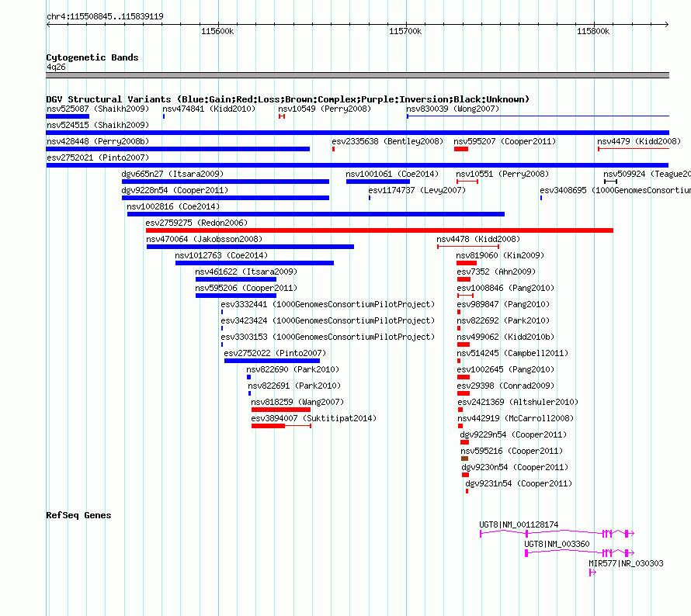Click the nsv10549 (Perry2008) label
The width and height of the screenshot is (691, 616).
pyautogui.click(x=325, y=109)
